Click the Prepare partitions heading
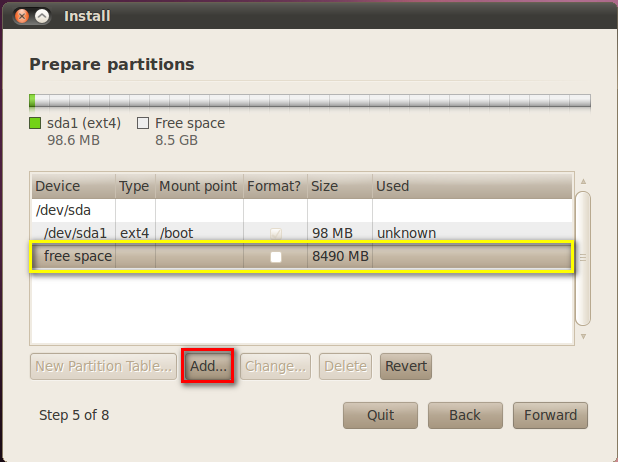Screen dimensions: 618x462 click(x=112, y=64)
